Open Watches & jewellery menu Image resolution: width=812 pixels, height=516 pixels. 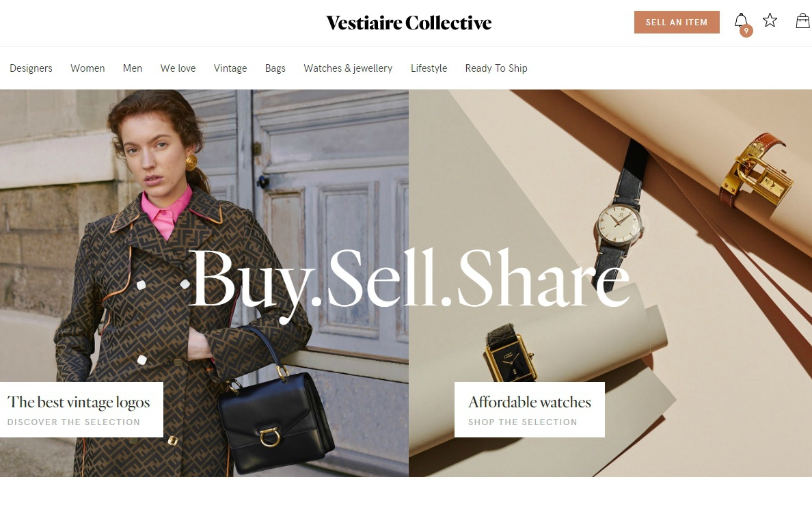pyautogui.click(x=348, y=68)
